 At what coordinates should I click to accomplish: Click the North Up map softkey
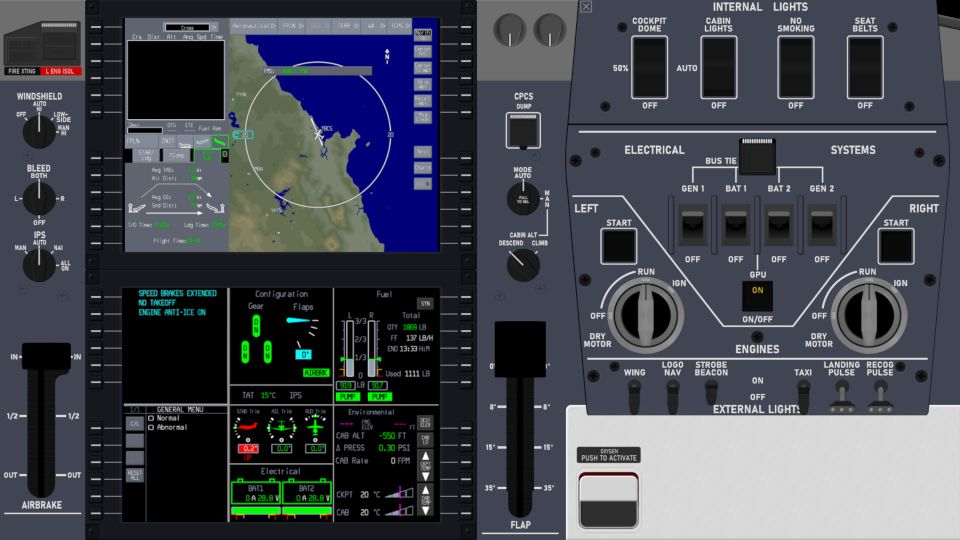pyautogui.click(x=422, y=34)
